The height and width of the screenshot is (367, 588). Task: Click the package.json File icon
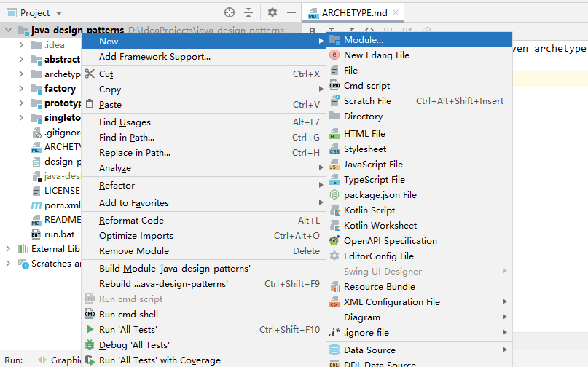(334, 195)
